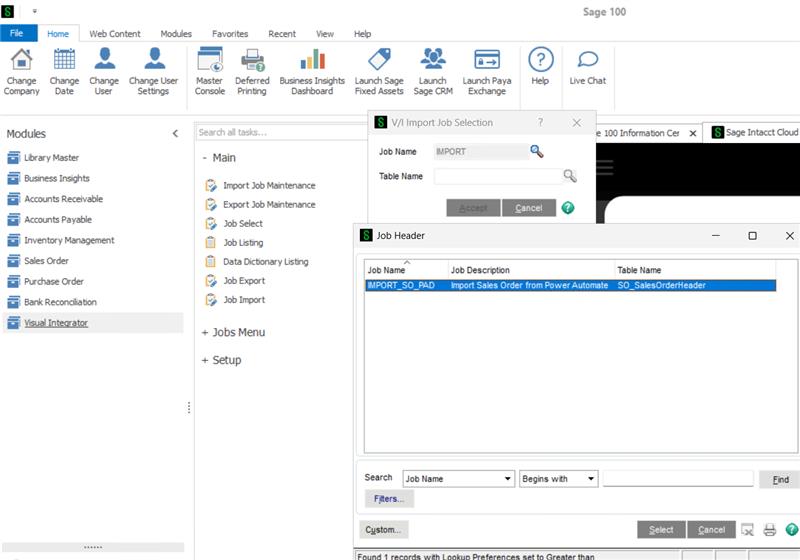Open Change User Settings

click(x=154, y=71)
